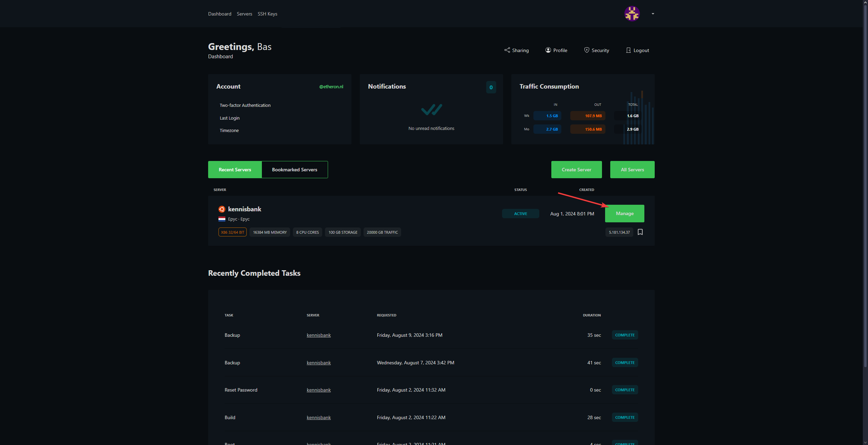Open Profile via the person icon
The width and height of the screenshot is (868, 445).
click(x=548, y=50)
